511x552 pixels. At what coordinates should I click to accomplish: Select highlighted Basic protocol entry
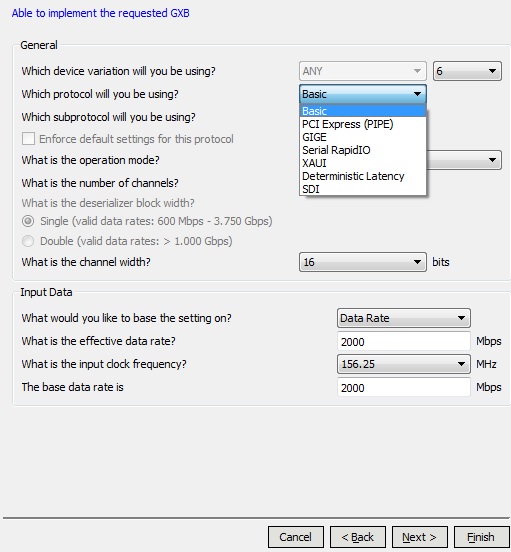click(x=362, y=111)
